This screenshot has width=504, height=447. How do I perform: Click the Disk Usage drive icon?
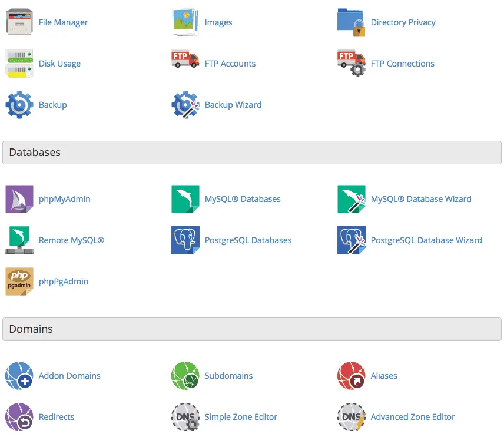(x=19, y=64)
